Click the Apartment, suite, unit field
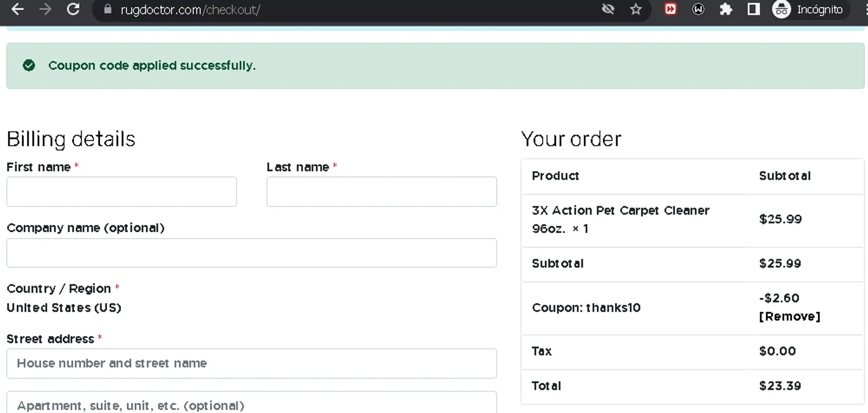This screenshot has width=868, height=413. (251, 404)
